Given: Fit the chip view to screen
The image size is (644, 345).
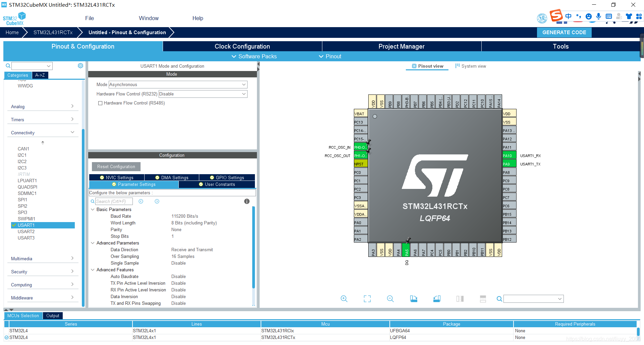Looking at the screenshot, I should [367, 299].
